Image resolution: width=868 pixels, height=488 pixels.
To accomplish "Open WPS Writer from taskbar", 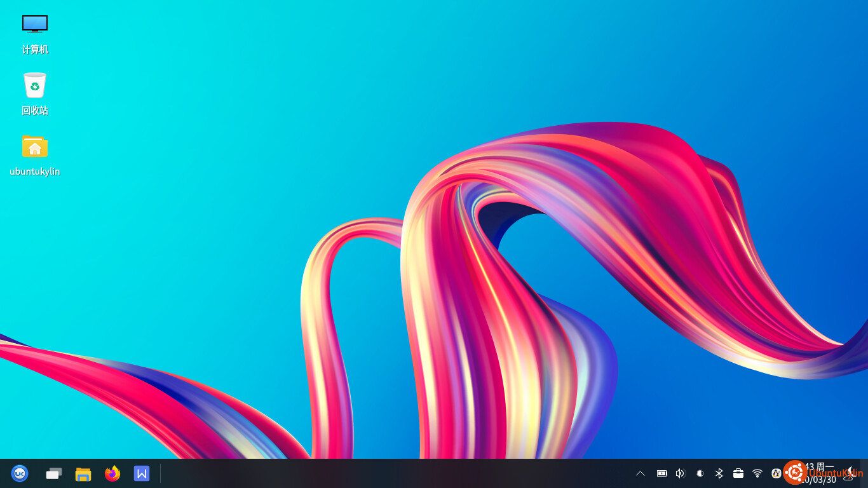I will click(x=142, y=473).
